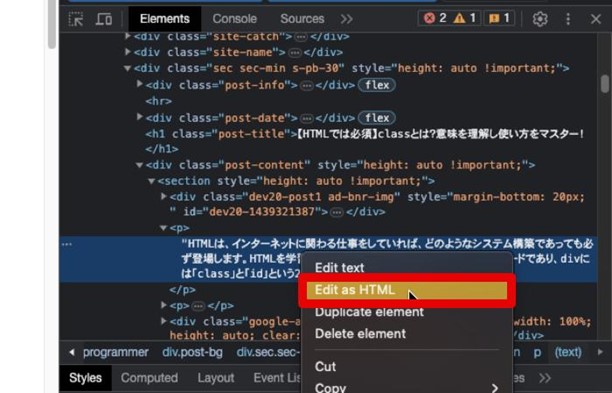612x393 pixels.
Task: Show more DevTools tabs chevron
Action: 347,19
